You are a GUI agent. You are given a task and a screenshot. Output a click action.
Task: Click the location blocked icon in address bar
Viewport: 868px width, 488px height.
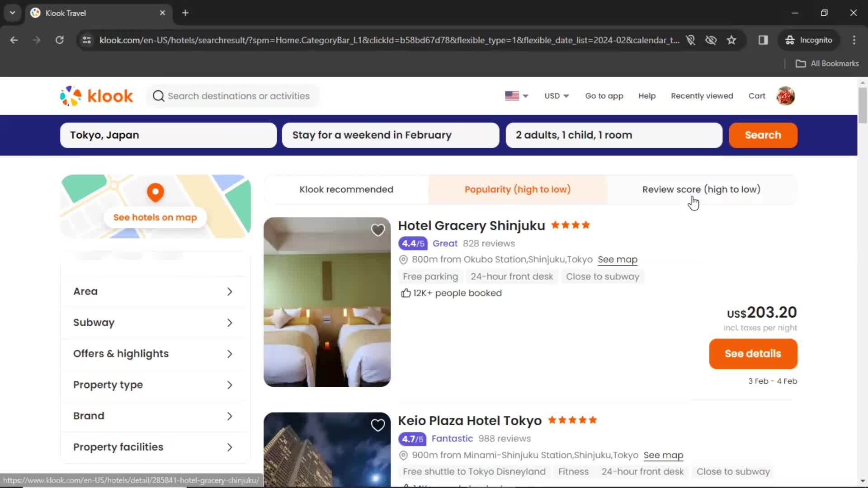click(x=690, y=40)
